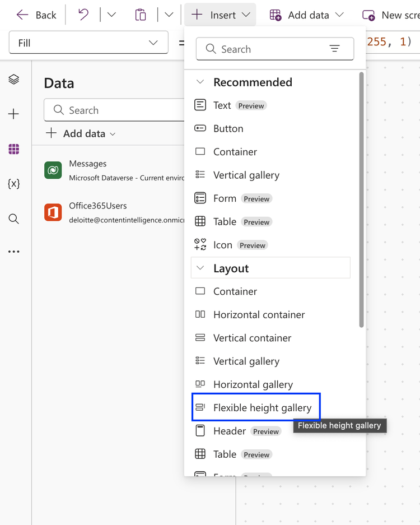Click the Paste clipboard icon
420x525 pixels.
(140, 15)
